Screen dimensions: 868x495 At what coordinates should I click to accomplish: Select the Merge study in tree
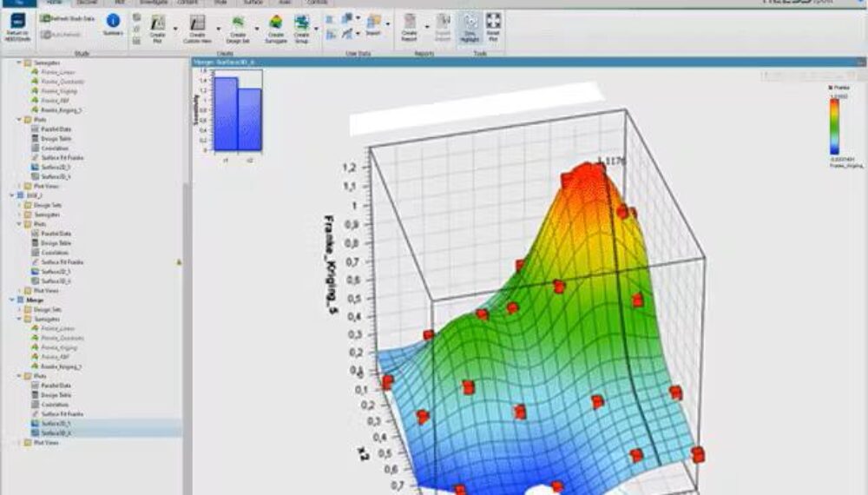click(x=35, y=300)
